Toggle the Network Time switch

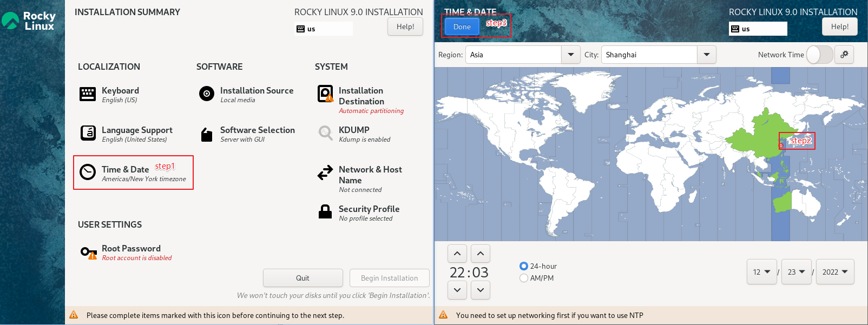pyautogui.click(x=819, y=55)
